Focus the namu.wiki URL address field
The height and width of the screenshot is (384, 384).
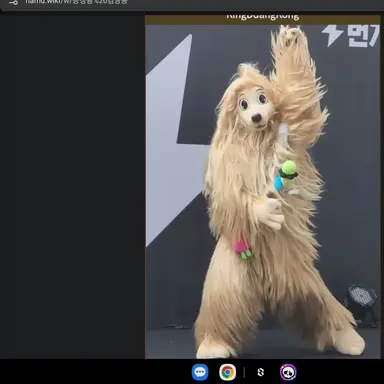tap(77, 2)
